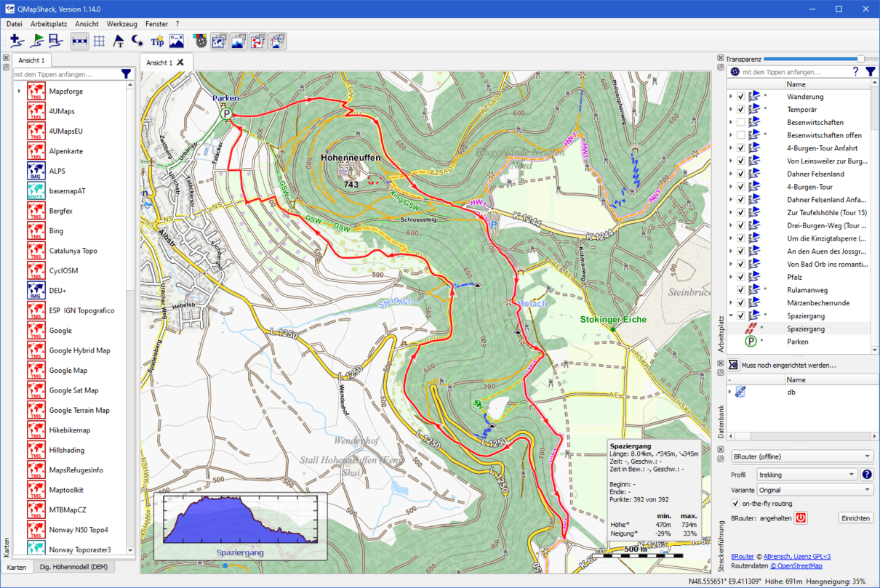The height and width of the screenshot is (588, 880).
Task: Click the add track toolbar icon
Action: point(16,41)
